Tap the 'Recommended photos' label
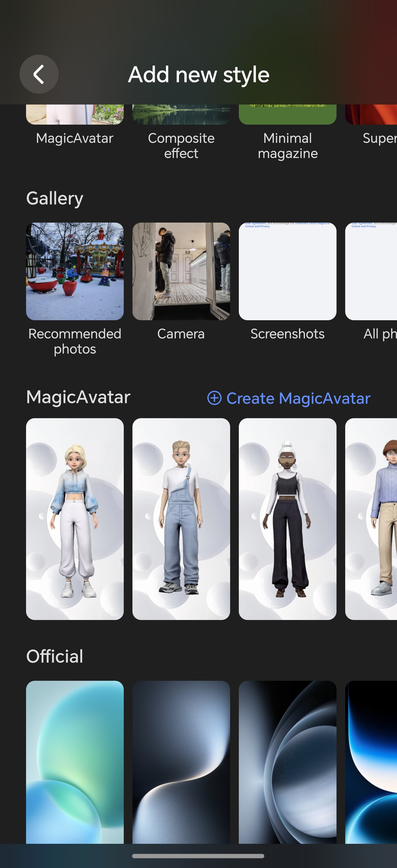Screen dimensions: 397x868 [75, 341]
